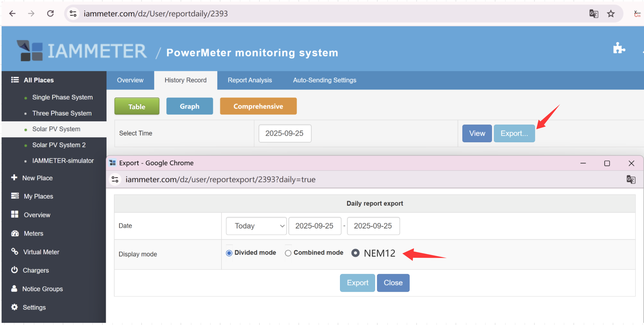The height and width of the screenshot is (325, 644).
Task: Click the light-blue Export button in popup
Action: point(357,283)
